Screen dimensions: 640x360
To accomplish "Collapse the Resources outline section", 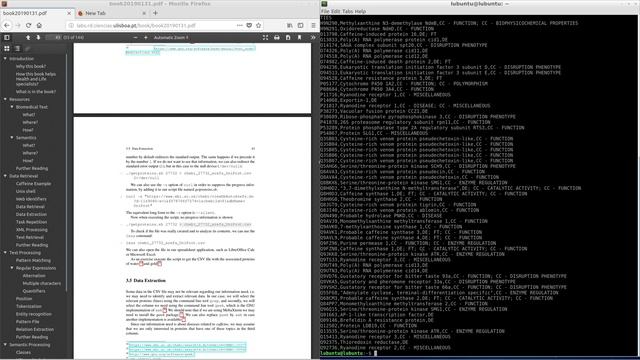I will coord(5,99).
